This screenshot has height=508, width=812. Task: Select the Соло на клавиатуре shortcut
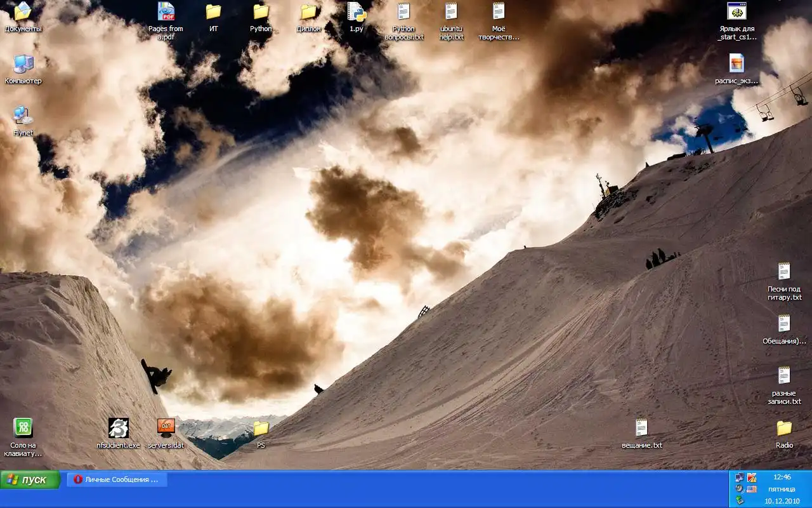23,428
